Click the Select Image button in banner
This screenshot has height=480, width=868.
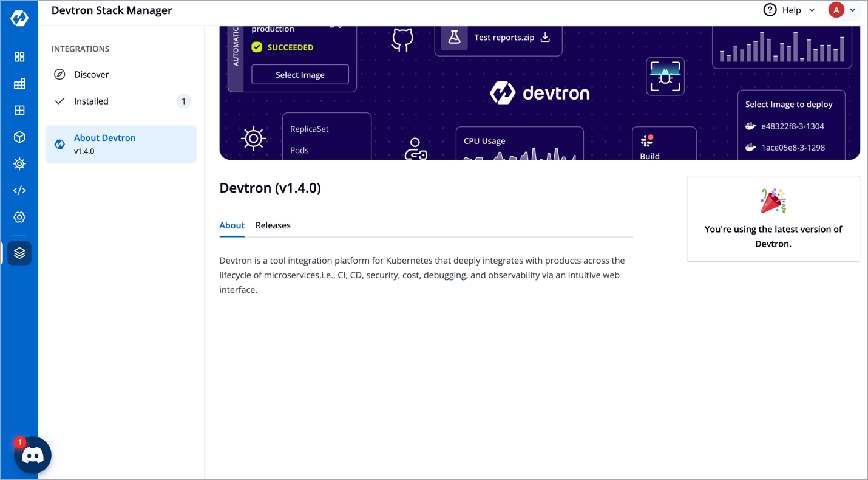(x=300, y=75)
